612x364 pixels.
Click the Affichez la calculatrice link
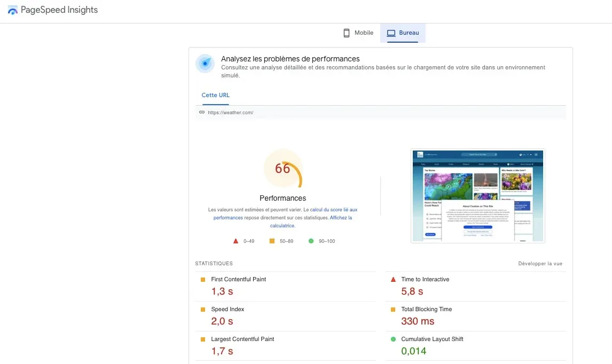pos(340,217)
